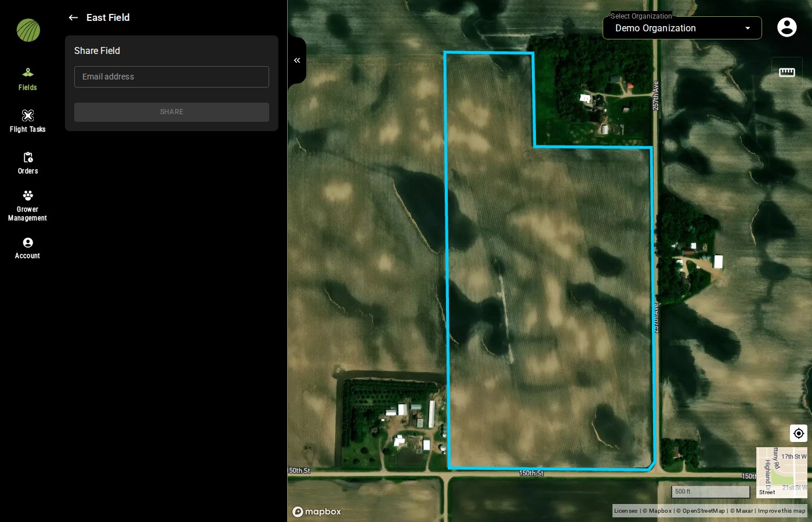Image resolution: width=812 pixels, height=522 pixels.
Task: Click the 500 ft scale bar
Action: (x=710, y=492)
